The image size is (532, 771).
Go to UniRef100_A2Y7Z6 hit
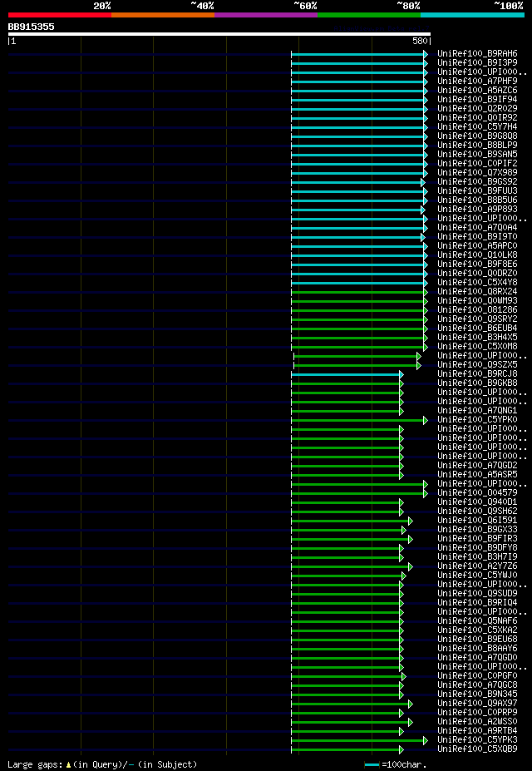click(x=477, y=566)
